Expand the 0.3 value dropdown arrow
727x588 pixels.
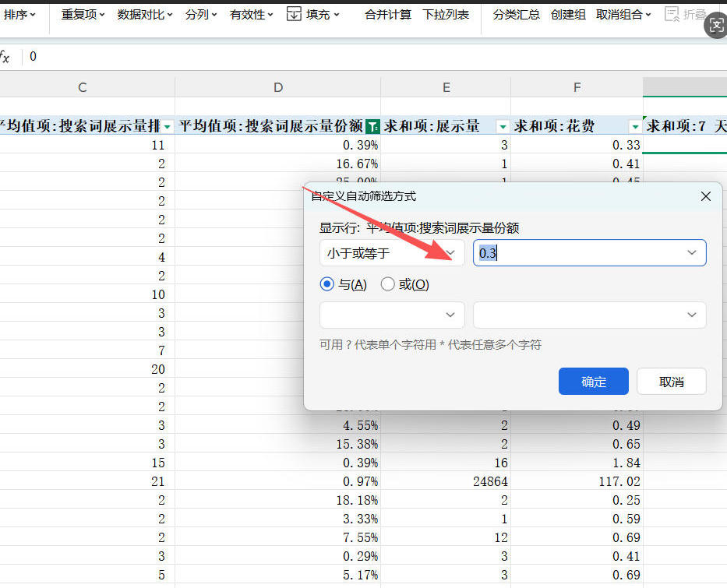(691, 252)
